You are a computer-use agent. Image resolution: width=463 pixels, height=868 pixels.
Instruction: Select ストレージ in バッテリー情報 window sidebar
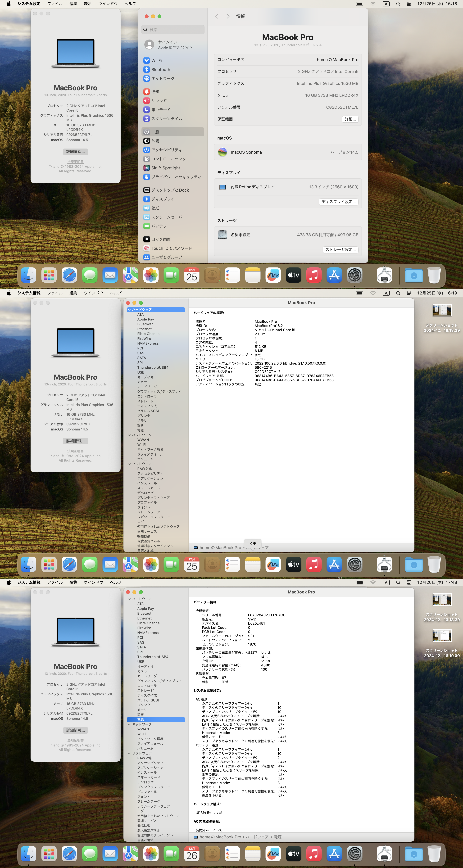145,691
